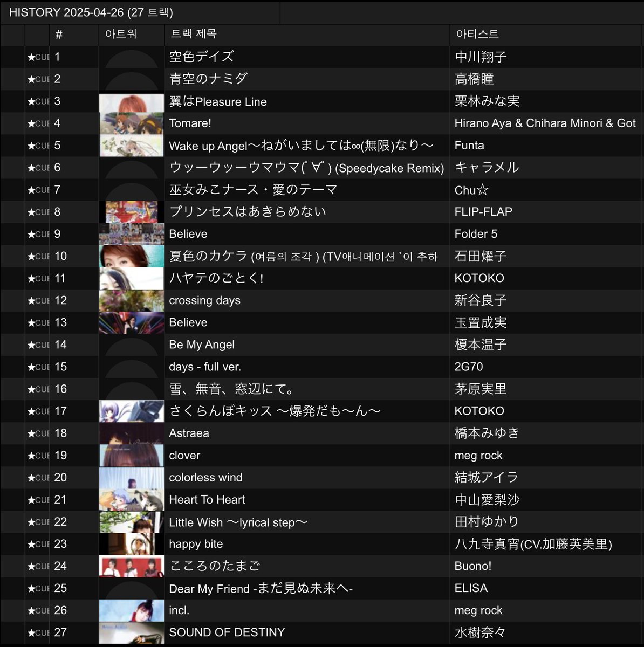The height and width of the screenshot is (647, 644).
Task: Select track title さくらんぼキッス
Action: (x=275, y=411)
